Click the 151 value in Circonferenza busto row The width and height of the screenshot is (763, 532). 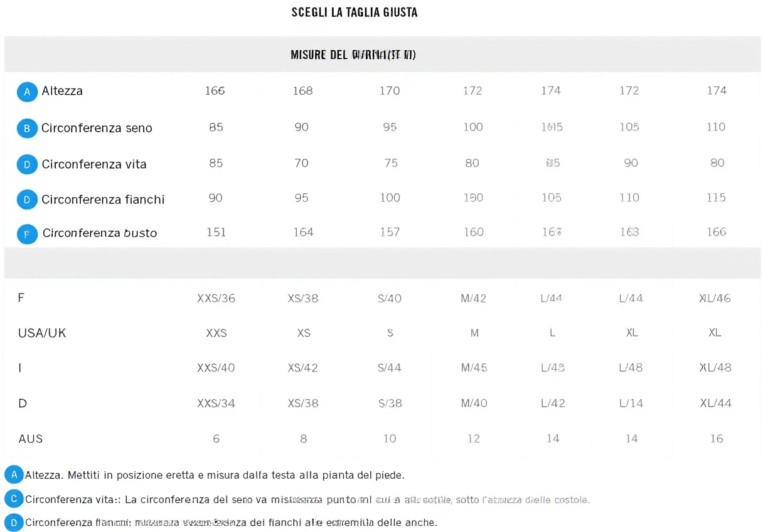(x=216, y=232)
